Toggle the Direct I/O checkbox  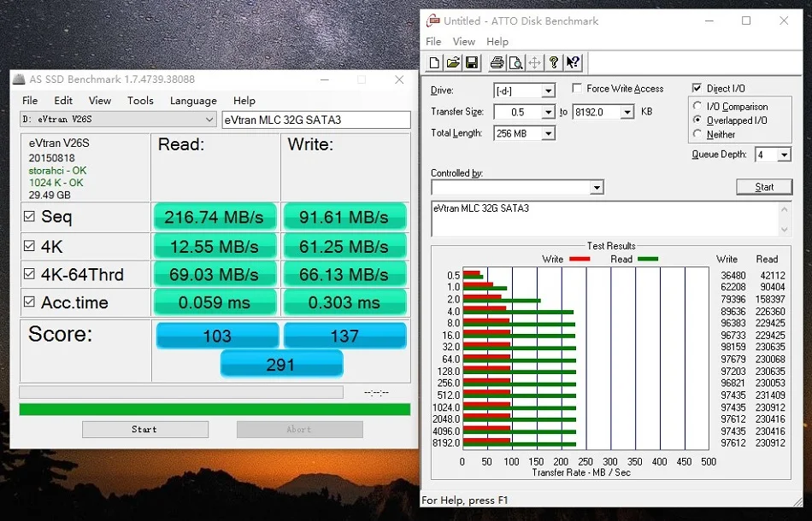tap(697, 88)
